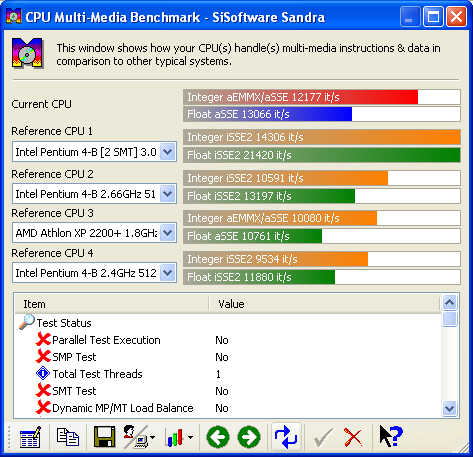Image resolution: width=473 pixels, height=457 pixels.
Task: Select the SMT Test row text
Action: (x=74, y=391)
